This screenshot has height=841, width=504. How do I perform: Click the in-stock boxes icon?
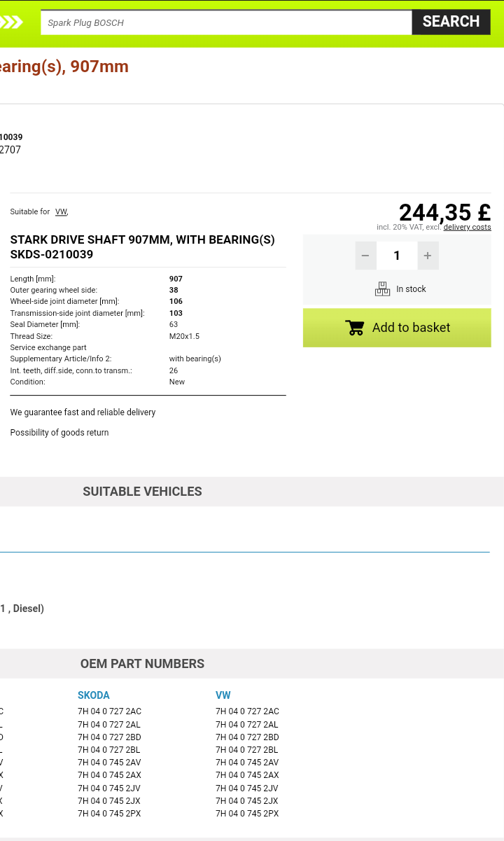click(x=382, y=289)
